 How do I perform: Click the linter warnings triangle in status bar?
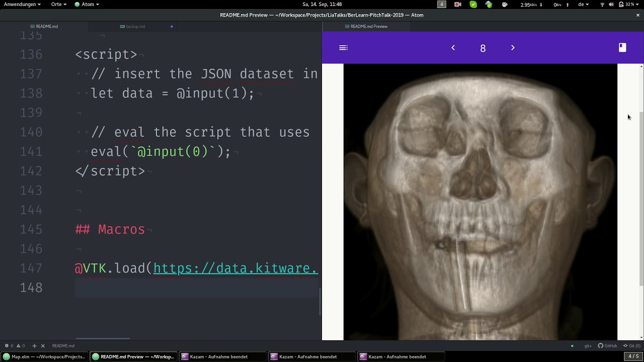(20, 346)
